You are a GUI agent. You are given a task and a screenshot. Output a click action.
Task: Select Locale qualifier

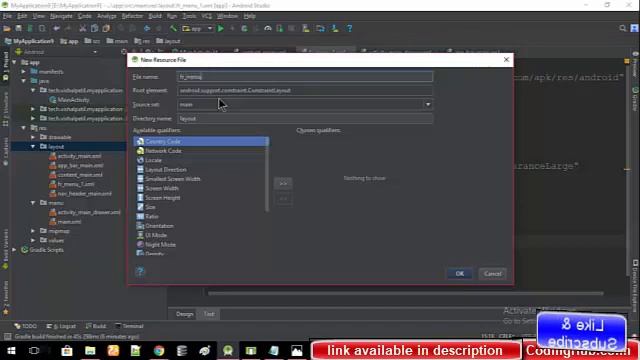tap(200, 160)
